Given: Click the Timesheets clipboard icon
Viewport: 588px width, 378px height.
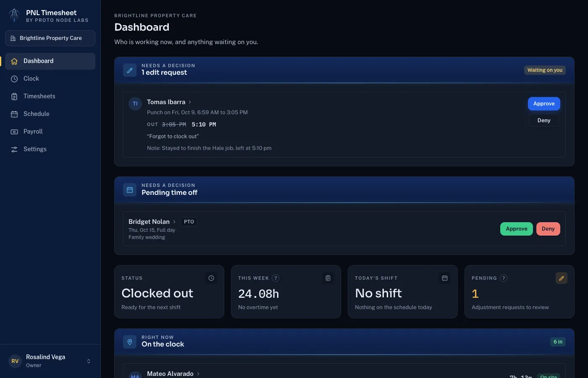Looking at the screenshot, I should point(14,97).
